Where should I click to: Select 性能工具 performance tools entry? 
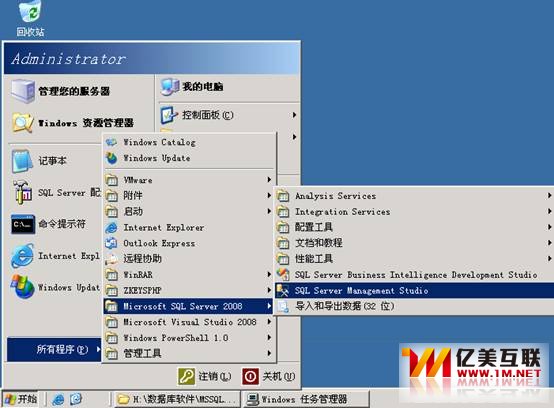pos(414,259)
